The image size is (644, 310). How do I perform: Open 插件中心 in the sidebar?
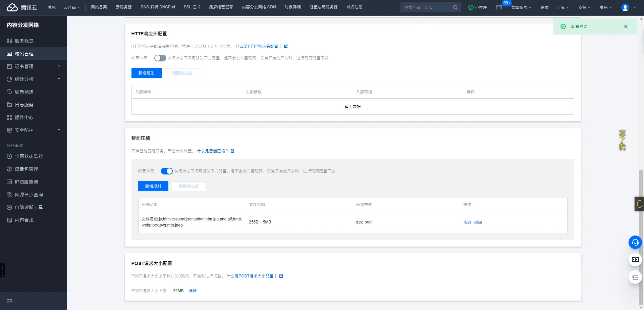click(x=24, y=117)
